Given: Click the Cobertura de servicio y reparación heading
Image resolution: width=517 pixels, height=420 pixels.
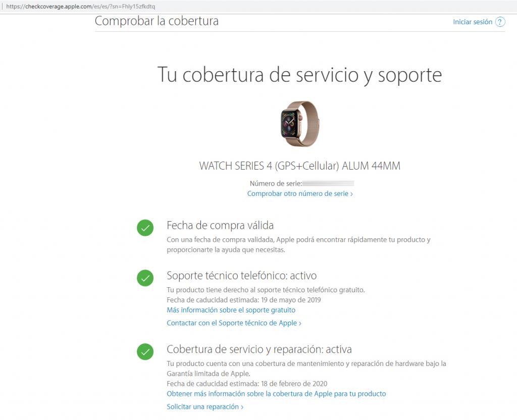Looking at the screenshot, I should (259, 349).
